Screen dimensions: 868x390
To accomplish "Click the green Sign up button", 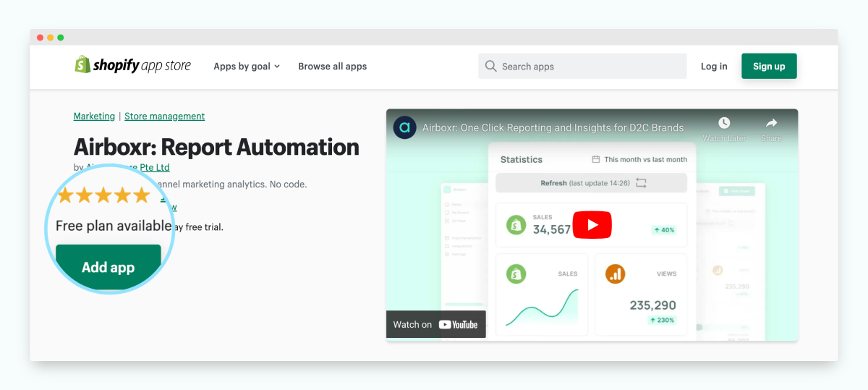I will 769,66.
